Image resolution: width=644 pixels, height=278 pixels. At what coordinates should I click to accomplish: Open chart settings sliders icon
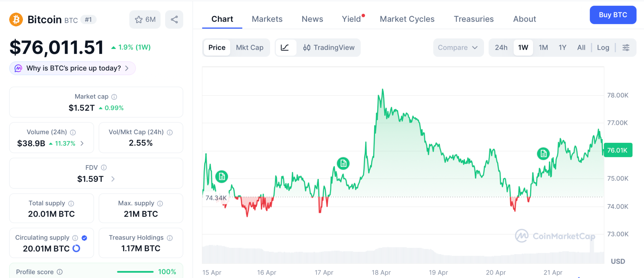pyautogui.click(x=626, y=47)
